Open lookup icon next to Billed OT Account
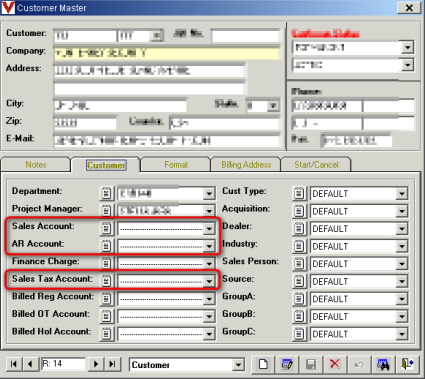The width and height of the screenshot is (425, 379). pyautogui.click(x=106, y=316)
